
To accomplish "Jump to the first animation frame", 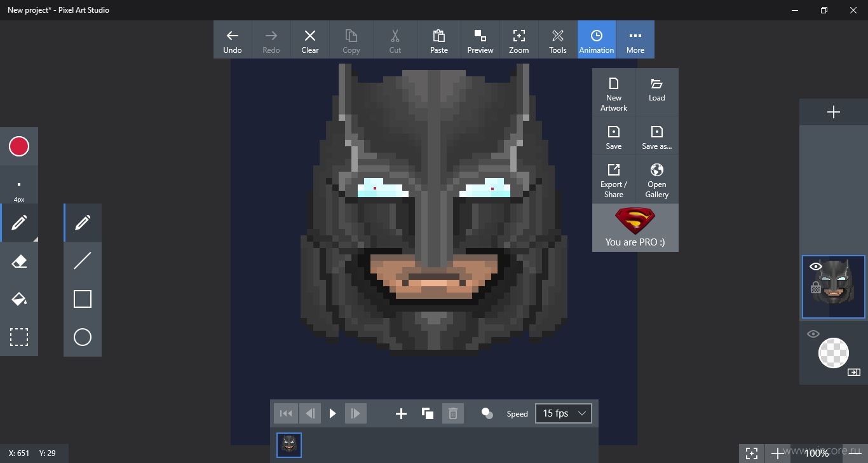I will 286,413.
